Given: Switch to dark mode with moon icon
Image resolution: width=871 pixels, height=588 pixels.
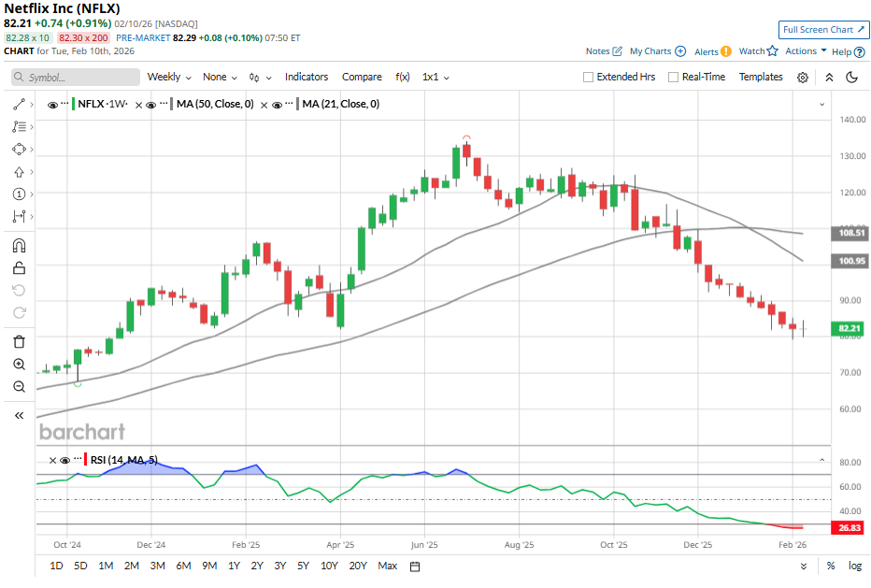Looking at the screenshot, I should tap(851, 78).
